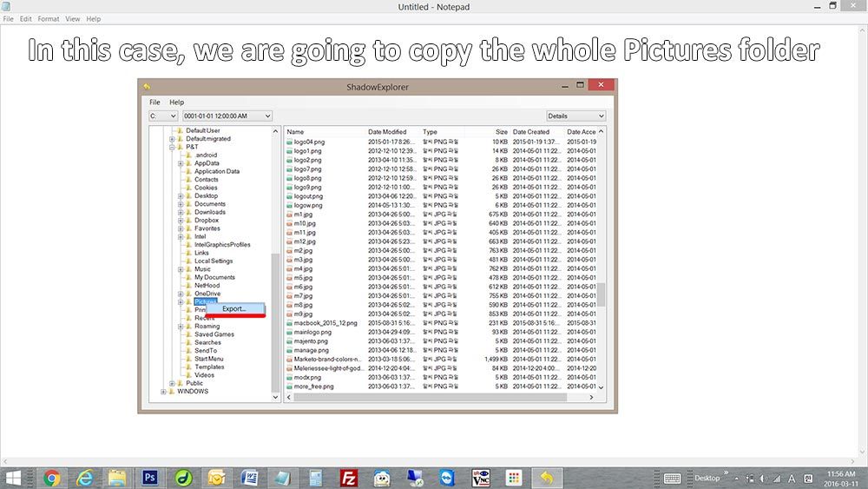Open the touch keyboard tray icon
This screenshot has height=489, width=868.
pos(672,479)
